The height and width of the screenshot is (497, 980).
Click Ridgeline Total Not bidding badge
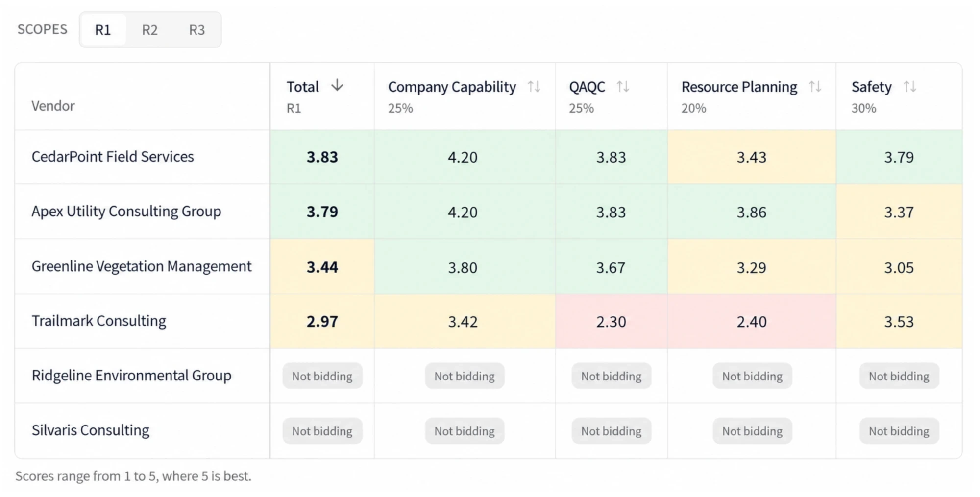[x=322, y=376]
